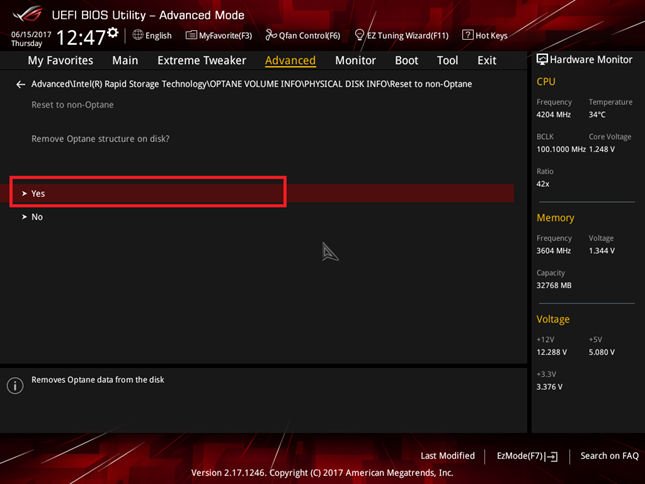The height and width of the screenshot is (484, 645).
Task: Click the Hardware Monitor monitor icon
Action: point(542,60)
